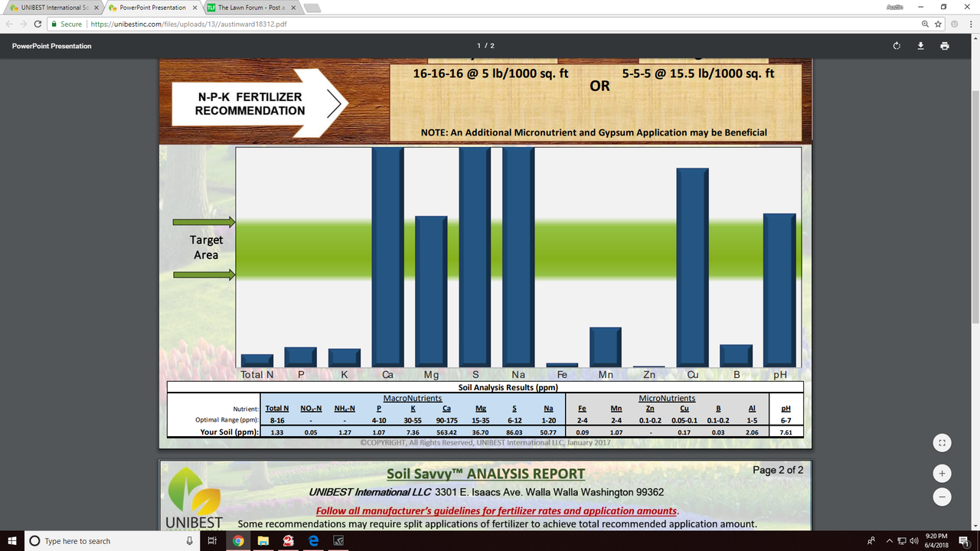Close the UNIBEST International tab
980x551 pixels.
tap(96, 8)
